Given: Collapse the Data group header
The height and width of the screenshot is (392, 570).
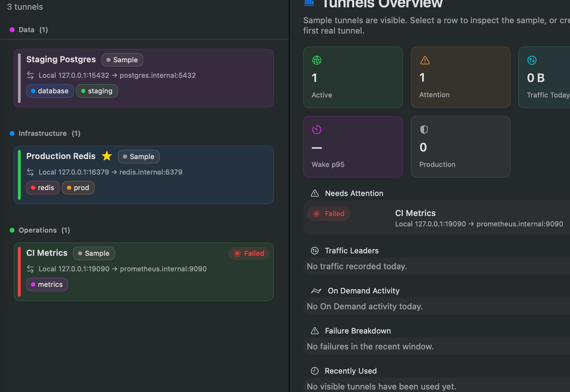Looking at the screenshot, I should point(29,30).
